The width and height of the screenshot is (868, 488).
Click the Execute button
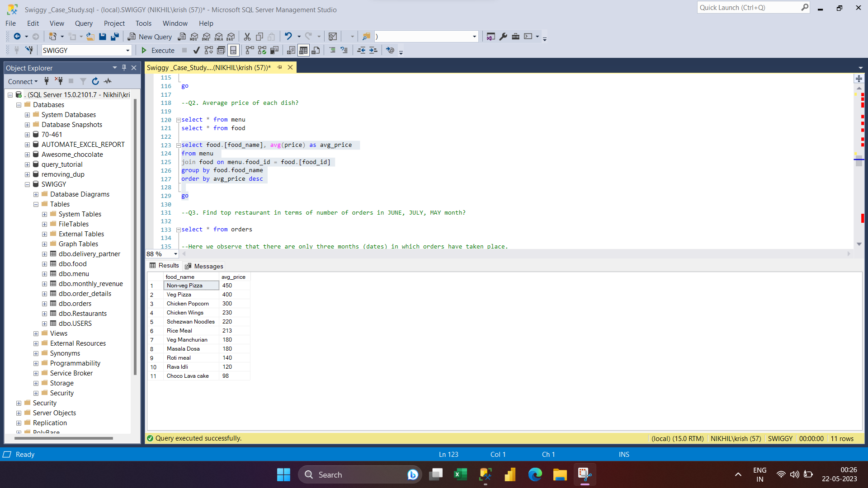click(158, 50)
